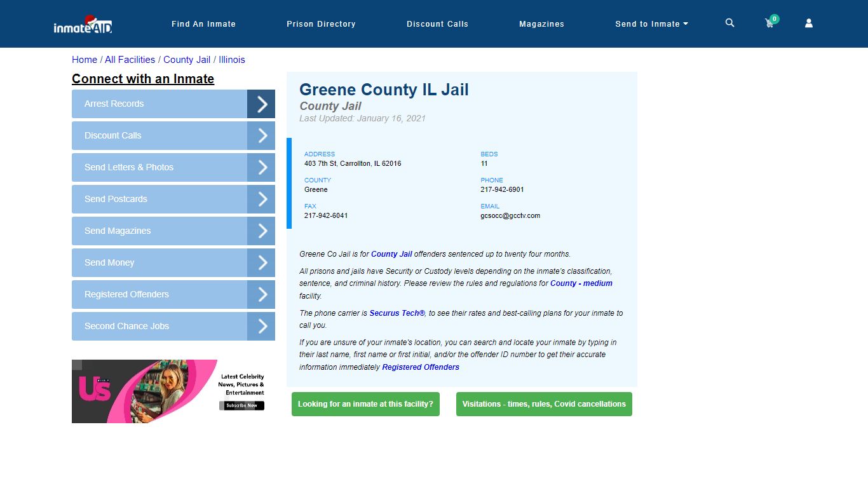Open the user account icon
The height and width of the screenshot is (488, 868).
tap(809, 23)
